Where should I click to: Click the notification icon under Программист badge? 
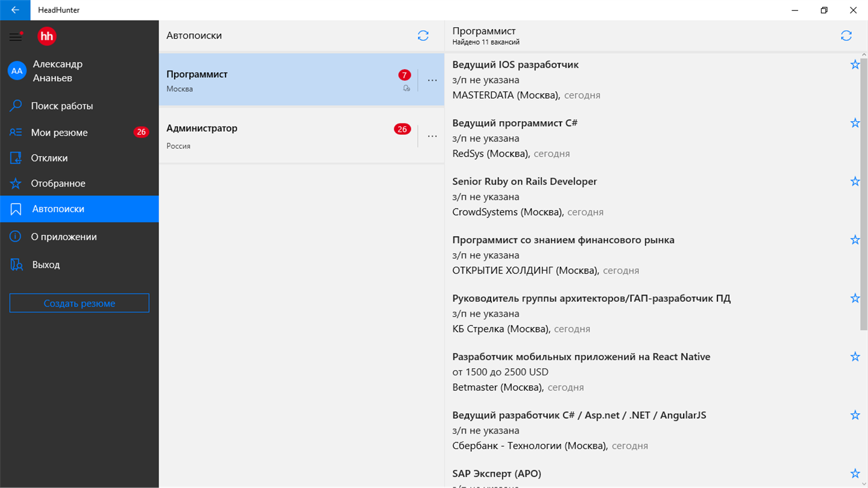click(x=406, y=89)
